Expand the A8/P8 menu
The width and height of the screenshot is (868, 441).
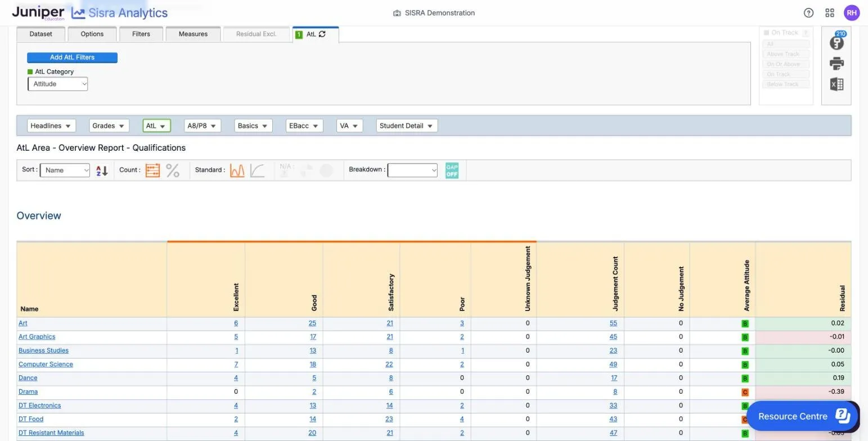pyautogui.click(x=203, y=126)
